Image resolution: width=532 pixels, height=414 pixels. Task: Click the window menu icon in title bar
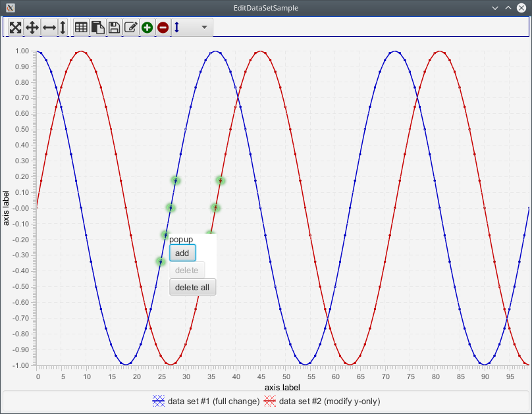click(10, 8)
